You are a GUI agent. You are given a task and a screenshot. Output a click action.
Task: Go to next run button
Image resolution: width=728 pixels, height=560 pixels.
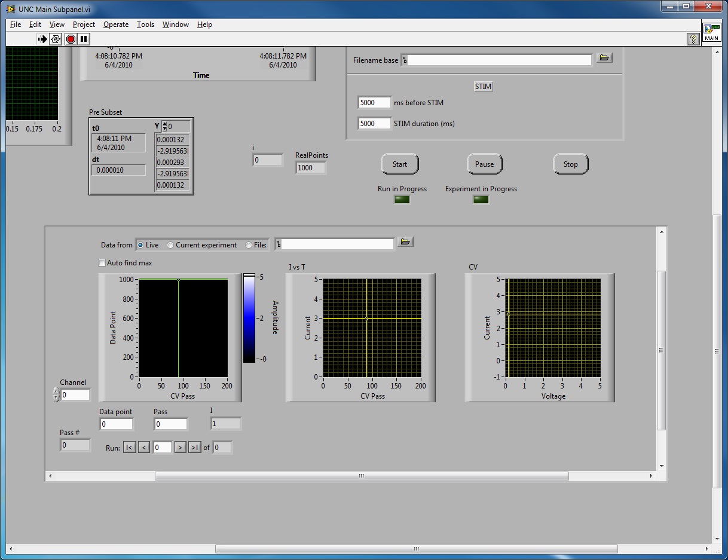180,447
